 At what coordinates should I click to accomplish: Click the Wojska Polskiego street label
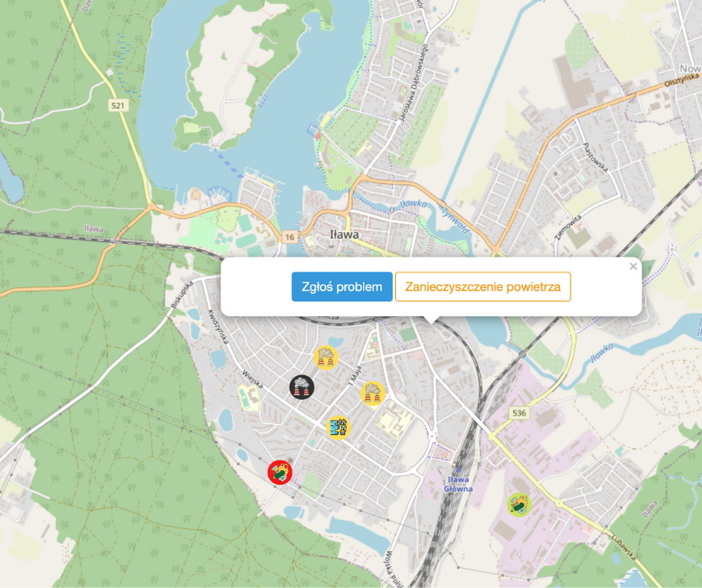point(394,569)
